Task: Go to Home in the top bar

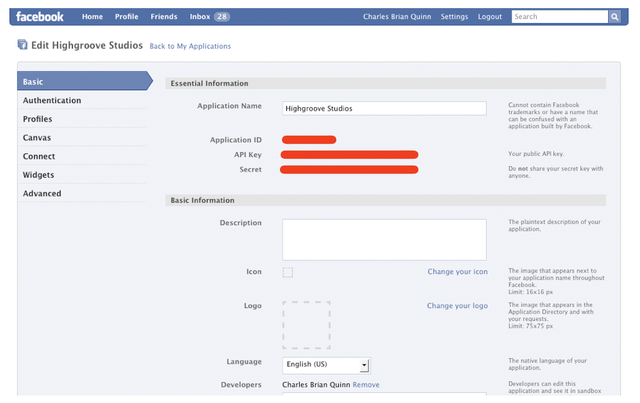Action: pos(92,17)
